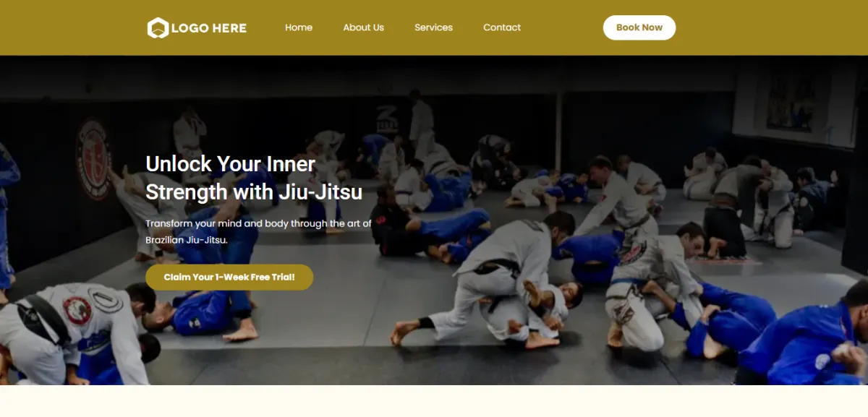Open the About Us page
This screenshot has width=868, height=417.
(x=363, y=27)
